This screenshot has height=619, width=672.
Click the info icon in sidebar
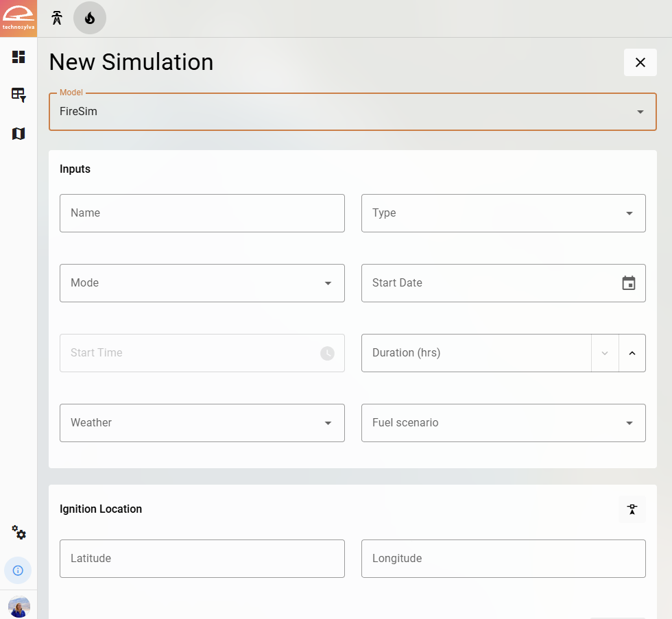pyautogui.click(x=18, y=570)
